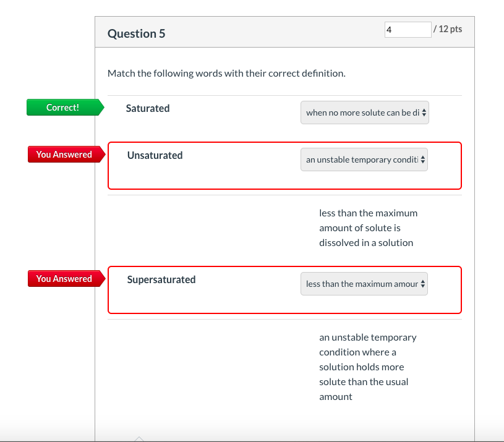Open the 'when no more solute' dropdown
This screenshot has width=504, height=442.
(364, 113)
